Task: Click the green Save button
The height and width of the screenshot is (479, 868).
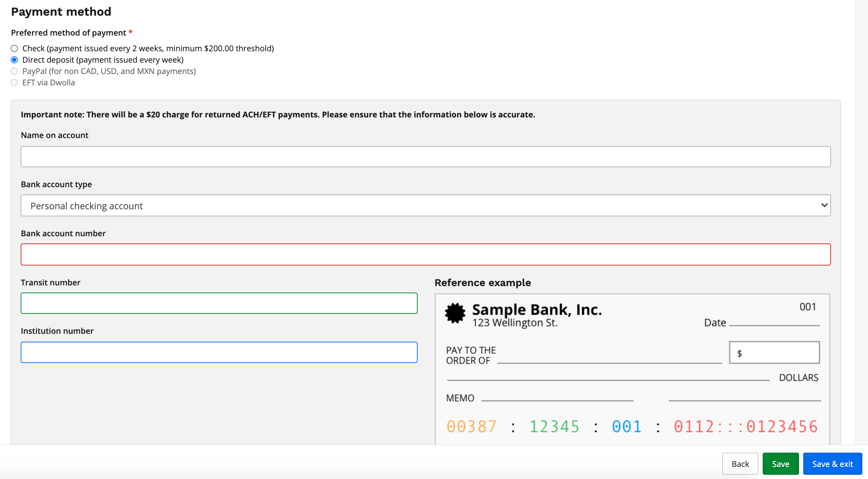Action: (780, 464)
